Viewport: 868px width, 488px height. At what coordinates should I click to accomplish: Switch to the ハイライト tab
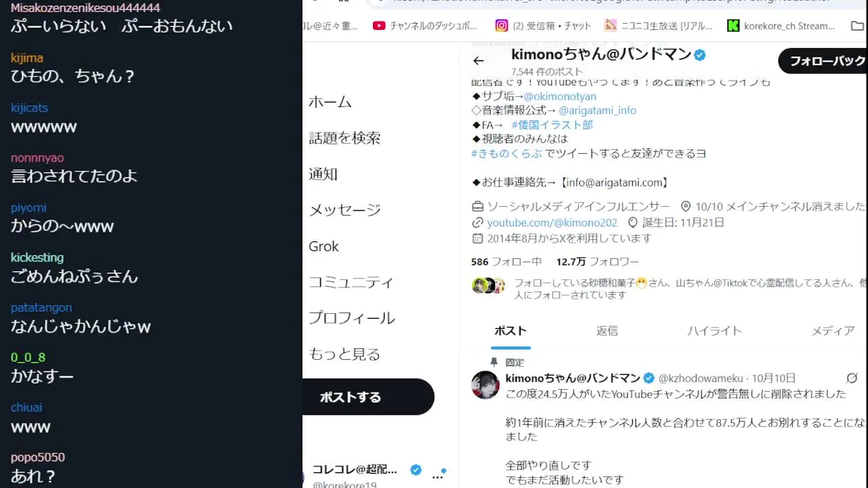click(x=714, y=331)
